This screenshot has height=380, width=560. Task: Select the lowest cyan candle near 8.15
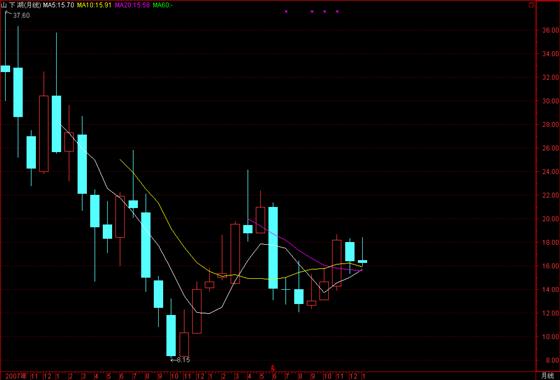(x=171, y=335)
